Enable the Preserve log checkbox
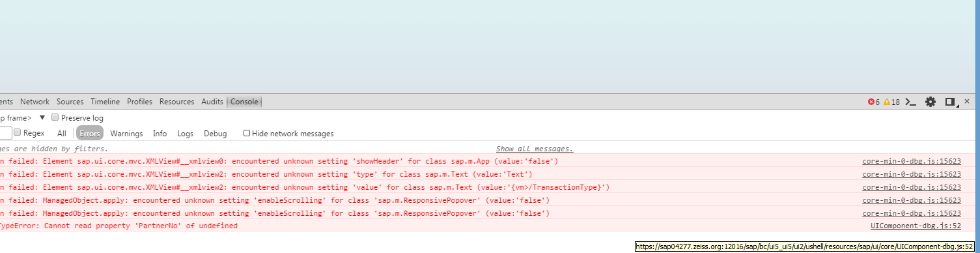Image resolution: width=980 pixels, height=253 pixels. 55,117
